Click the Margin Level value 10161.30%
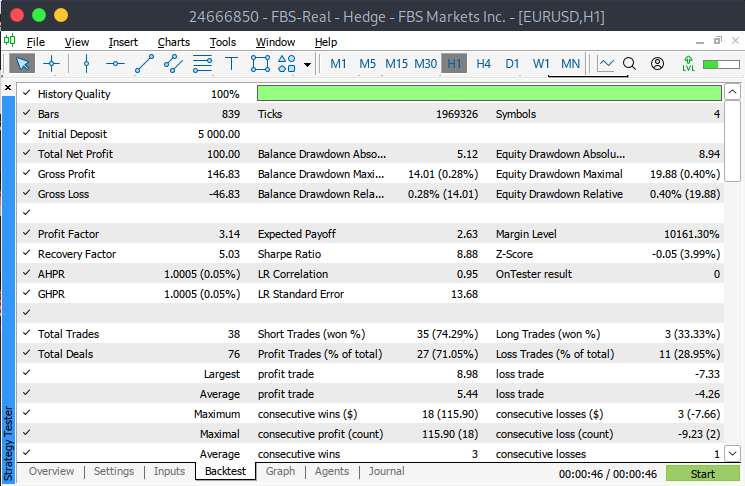The image size is (745, 486). tap(691, 234)
